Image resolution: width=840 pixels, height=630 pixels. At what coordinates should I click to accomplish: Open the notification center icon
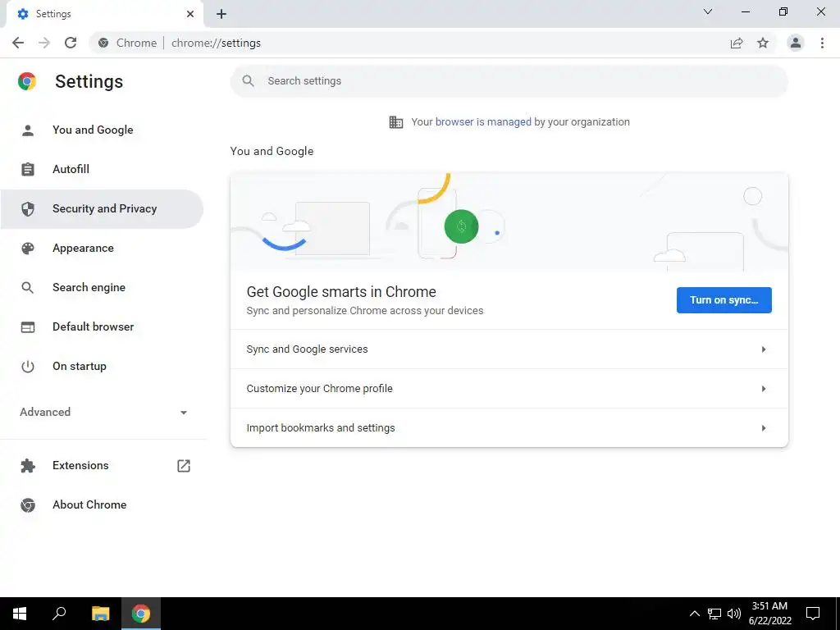[x=813, y=614]
